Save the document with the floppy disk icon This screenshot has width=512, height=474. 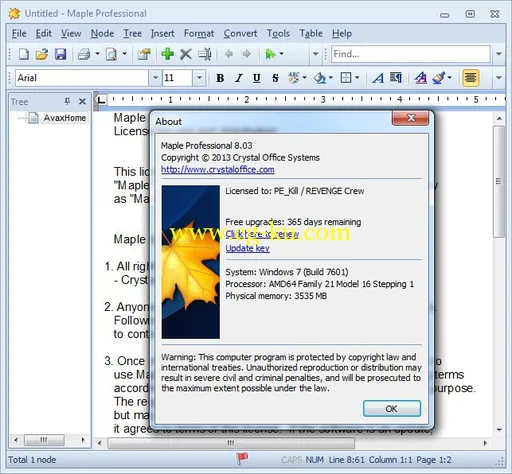point(60,54)
